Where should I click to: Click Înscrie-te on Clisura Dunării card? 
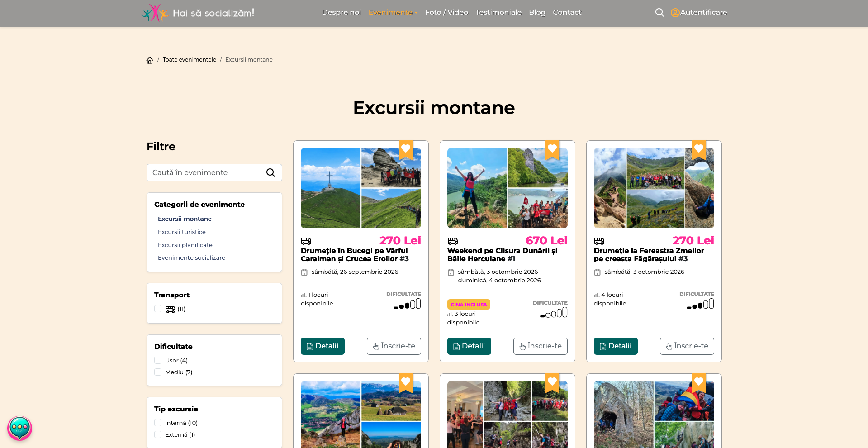pyautogui.click(x=541, y=346)
